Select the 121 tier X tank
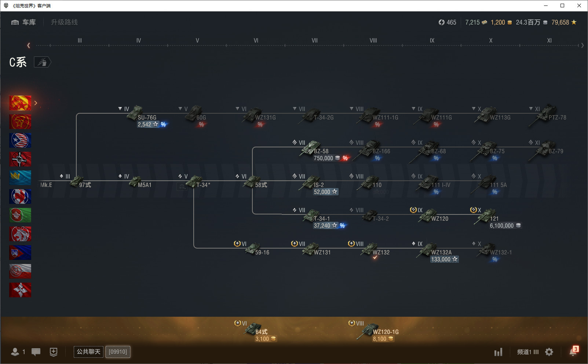The height and width of the screenshot is (364, 588). point(487,216)
